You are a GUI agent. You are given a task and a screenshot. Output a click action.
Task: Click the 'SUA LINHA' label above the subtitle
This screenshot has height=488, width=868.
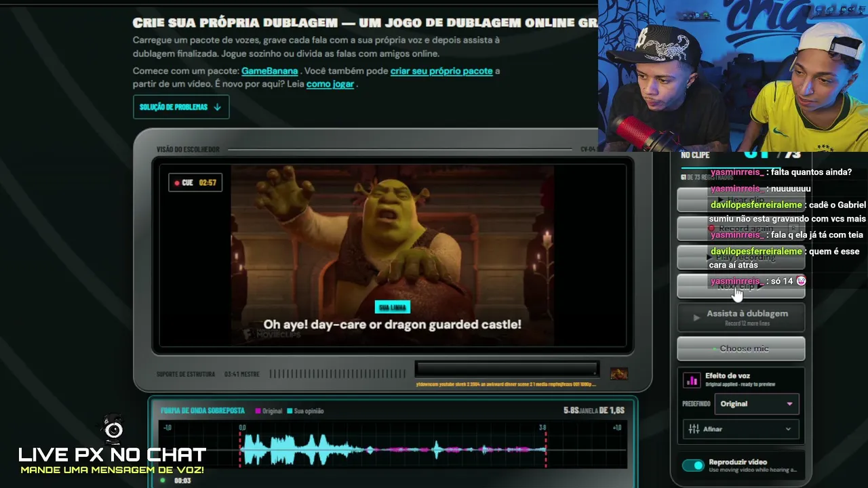[x=393, y=308]
